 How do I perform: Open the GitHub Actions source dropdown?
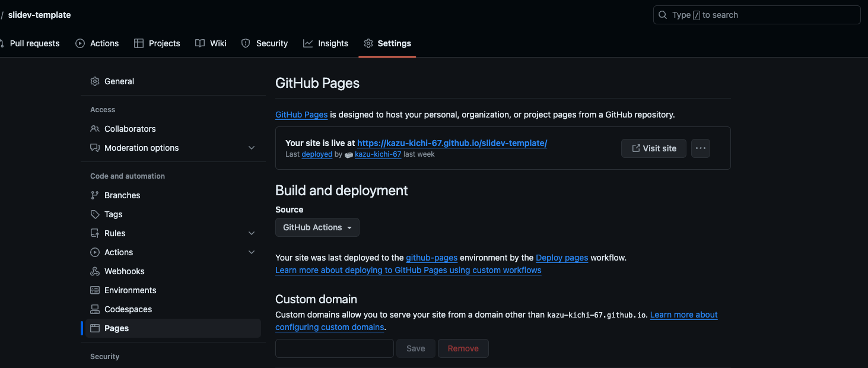click(x=317, y=227)
